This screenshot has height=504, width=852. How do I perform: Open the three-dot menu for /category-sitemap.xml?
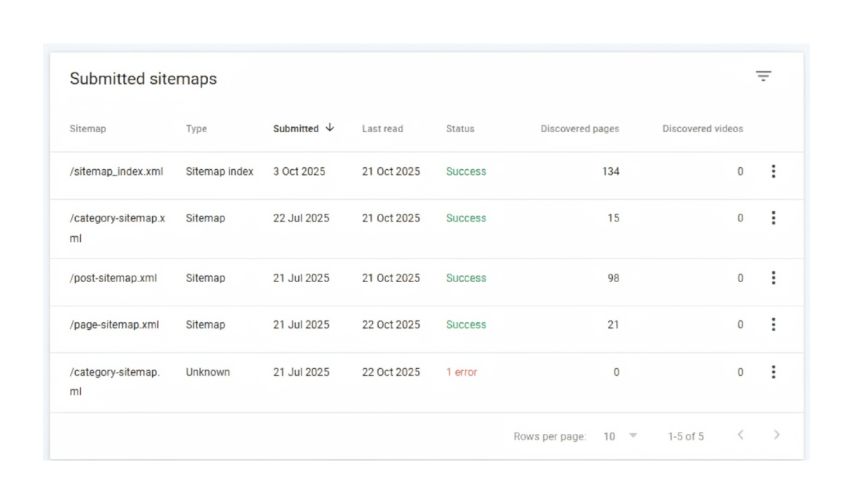[x=773, y=218]
